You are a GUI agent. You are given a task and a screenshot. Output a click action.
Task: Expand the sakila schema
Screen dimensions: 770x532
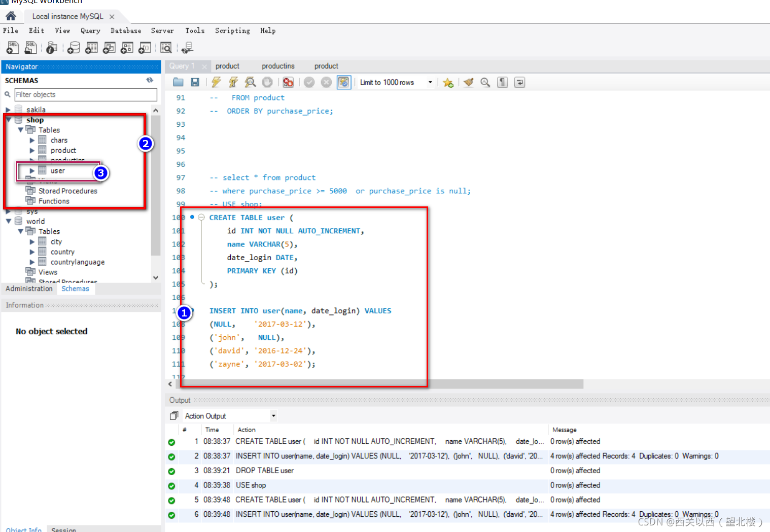tap(8, 110)
